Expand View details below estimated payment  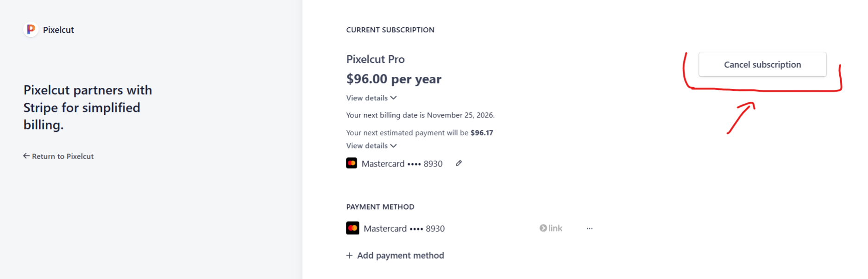click(371, 146)
